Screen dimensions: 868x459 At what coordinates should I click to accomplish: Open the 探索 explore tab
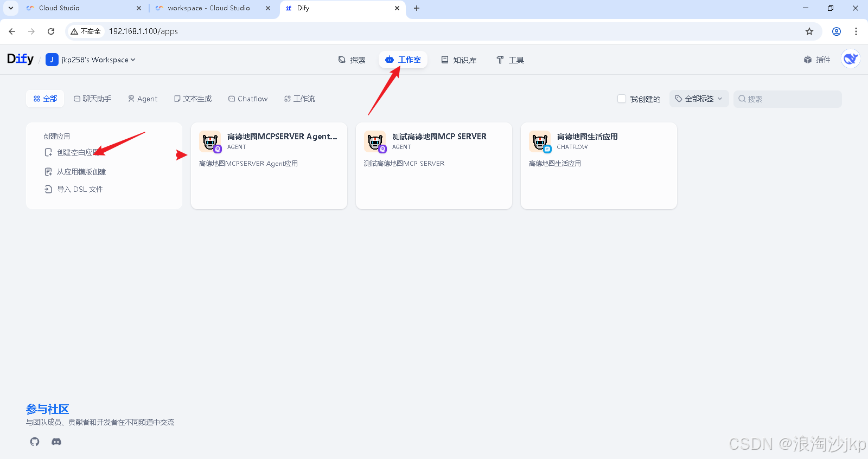tap(352, 60)
